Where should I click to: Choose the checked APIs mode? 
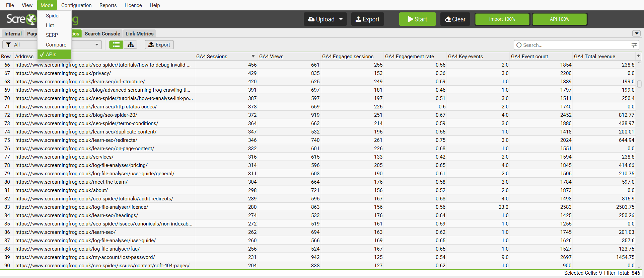(x=51, y=55)
